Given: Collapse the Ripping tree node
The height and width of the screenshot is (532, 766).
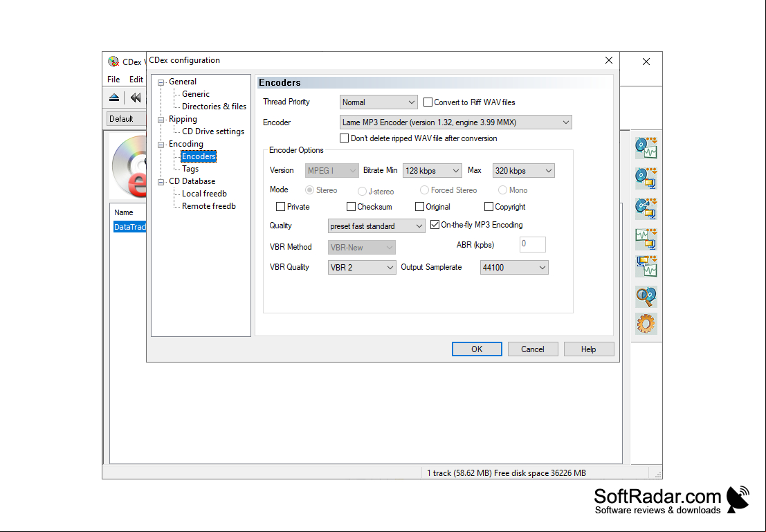Looking at the screenshot, I should pyautogui.click(x=161, y=120).
